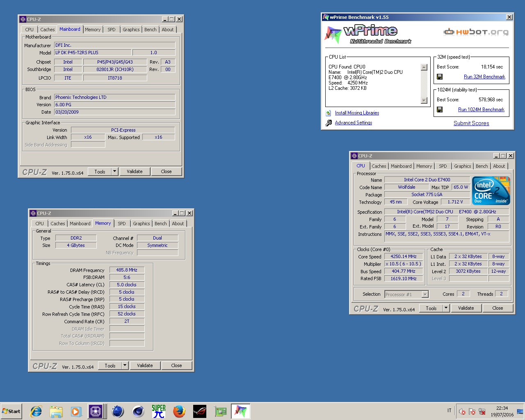Click the network tray icon
Screen dimensions: 525x420
482,411
